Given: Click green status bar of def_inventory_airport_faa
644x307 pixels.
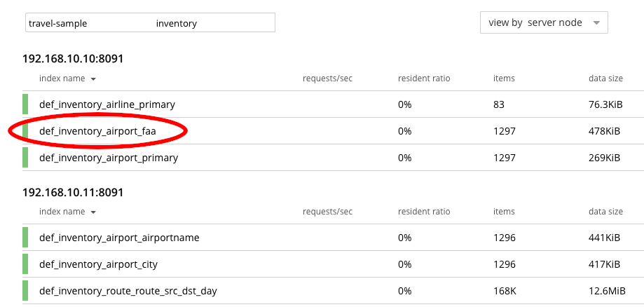Looking at the screenshot, I should click(25, 131).
